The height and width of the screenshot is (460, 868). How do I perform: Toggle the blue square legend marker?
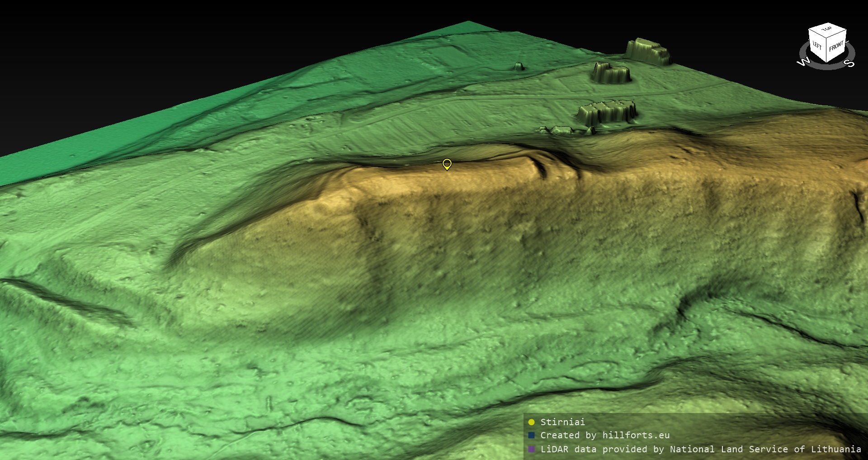point(531,436)
